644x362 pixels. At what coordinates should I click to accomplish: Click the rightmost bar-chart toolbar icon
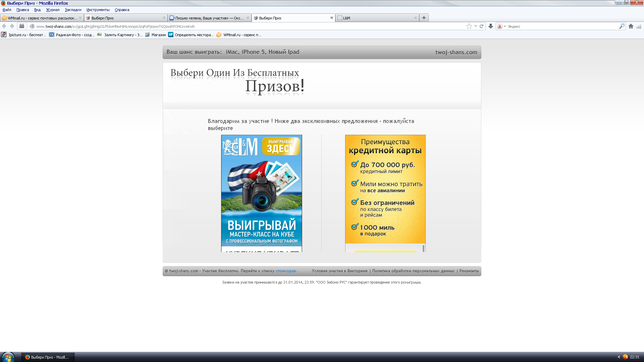[639, 26]
